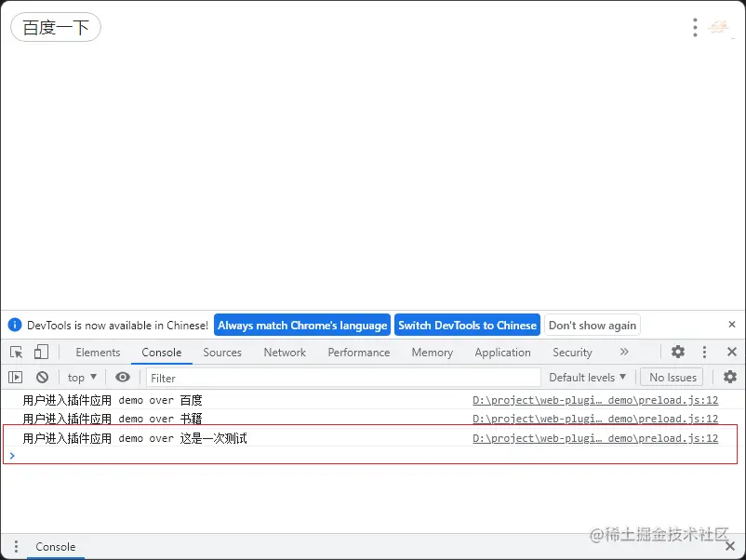
Task: Switch to the Sources tab
Action: coord(222,353)
